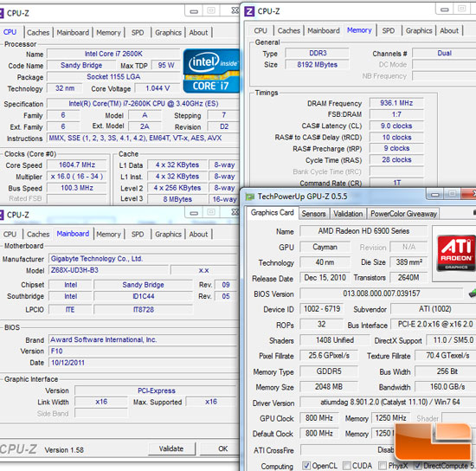Click the FSB:DRAM ratio value '1:7'
The image size is (476, 471).
[x=396, y=114]
